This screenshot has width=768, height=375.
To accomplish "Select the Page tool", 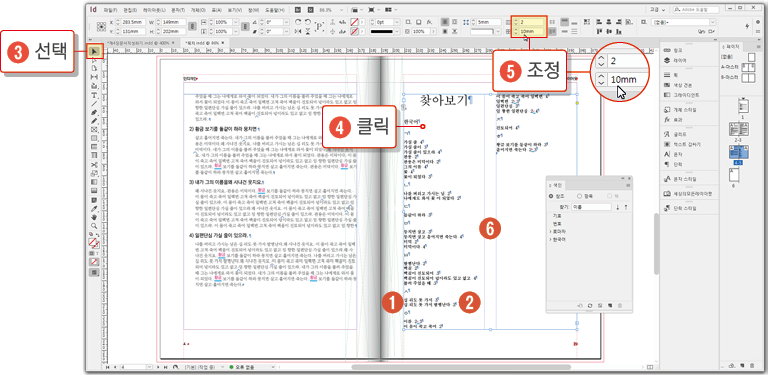I will coord(95,69).
